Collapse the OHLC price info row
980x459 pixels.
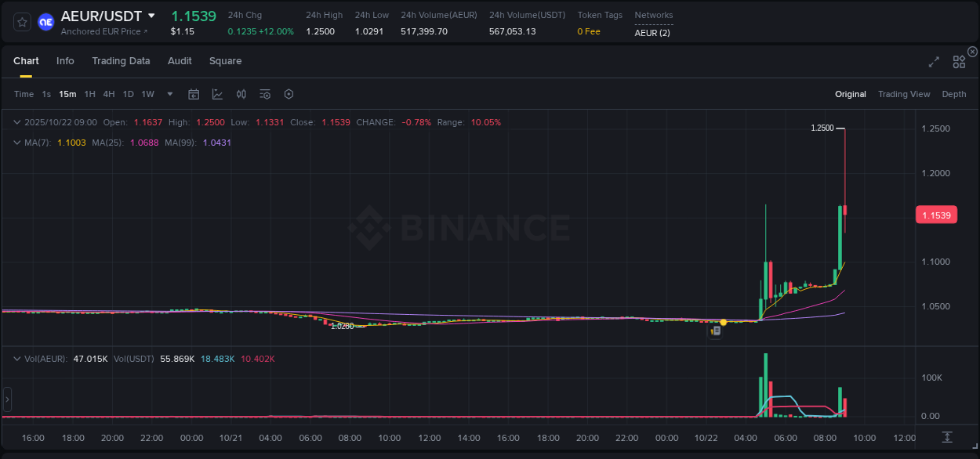point(17,122)
